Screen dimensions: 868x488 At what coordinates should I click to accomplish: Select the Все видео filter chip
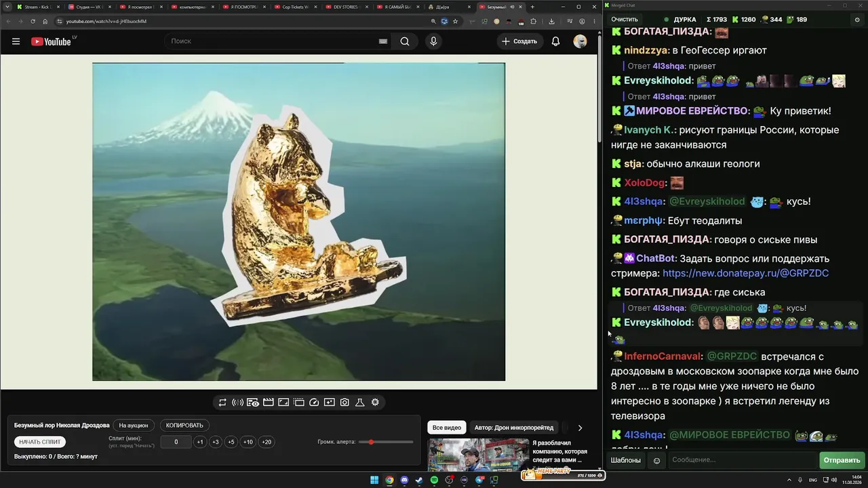click(x=447, y=428)
